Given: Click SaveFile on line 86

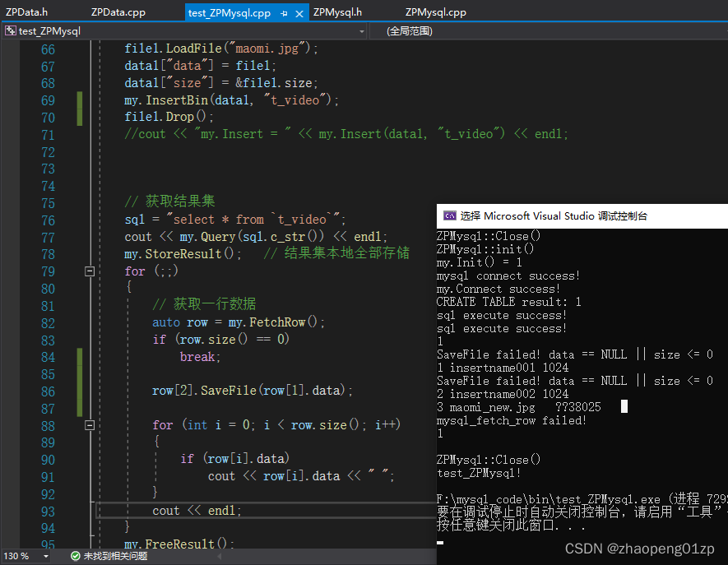Looking at the screenshot, I should click(x=229, y=391).
